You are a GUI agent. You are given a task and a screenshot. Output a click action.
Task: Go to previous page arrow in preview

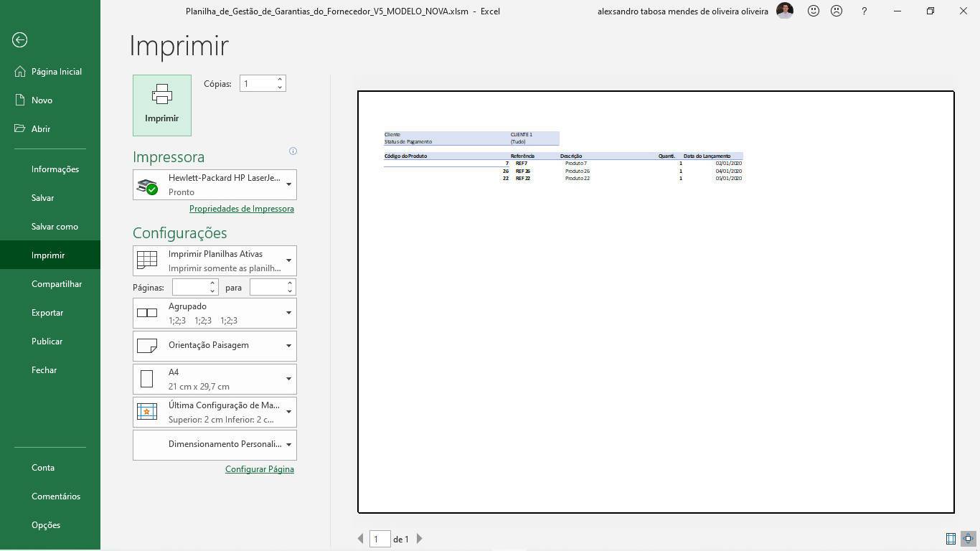(361, 539)
